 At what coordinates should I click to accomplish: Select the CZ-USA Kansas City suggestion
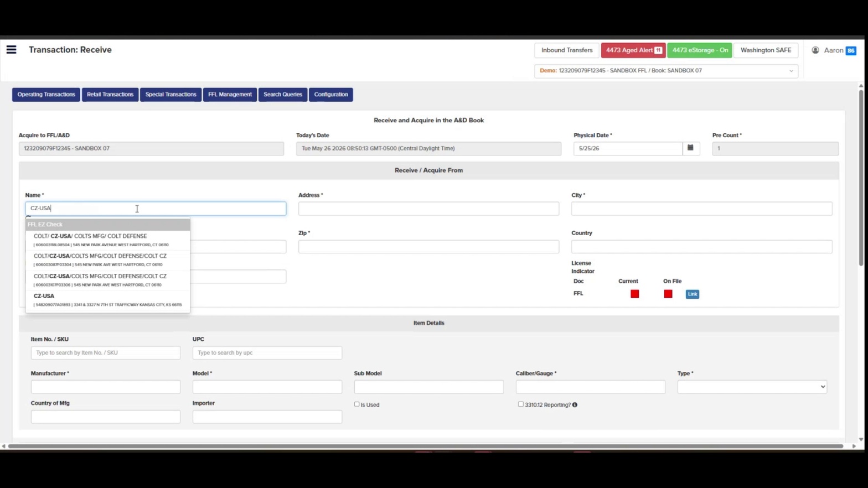(x=108, y=300)
